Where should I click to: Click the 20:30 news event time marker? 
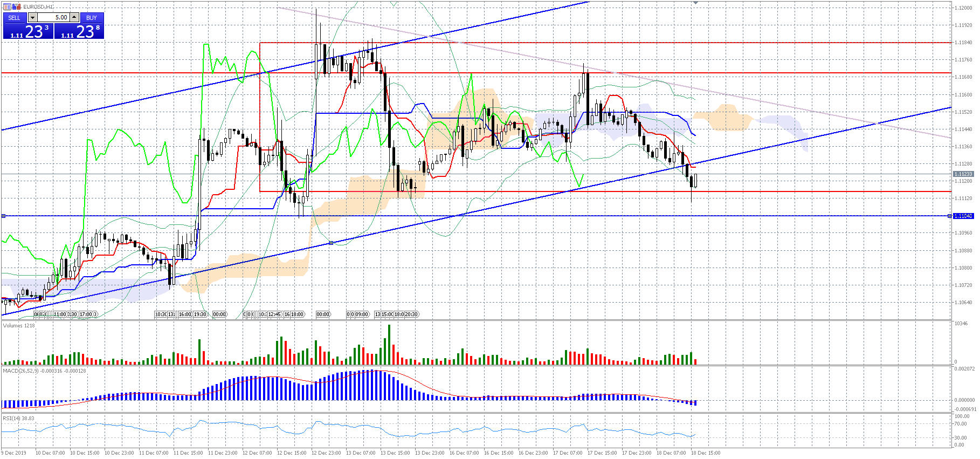[412, 314]
